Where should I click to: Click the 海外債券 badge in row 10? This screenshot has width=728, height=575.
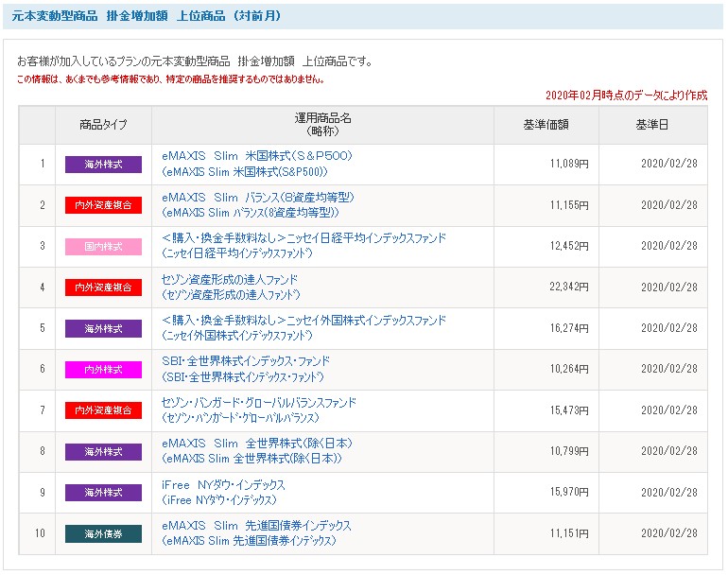coord(103,534)
